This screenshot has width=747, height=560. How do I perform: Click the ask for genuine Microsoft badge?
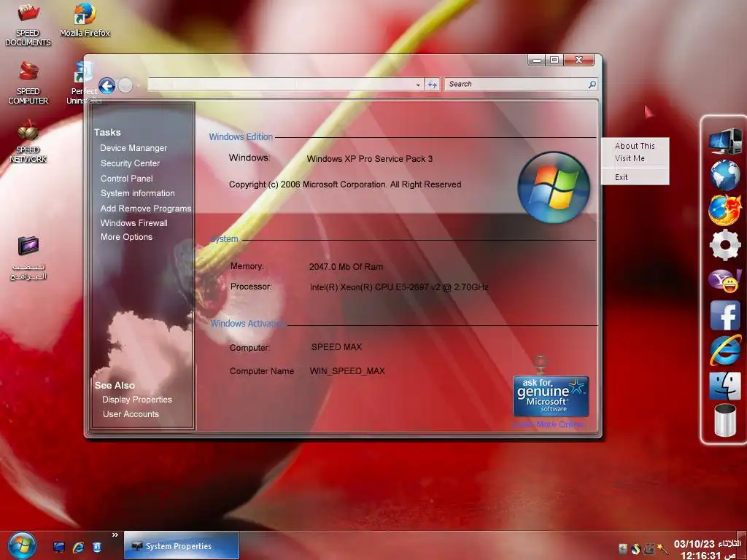pyautogui.click(x=551, y=396)
